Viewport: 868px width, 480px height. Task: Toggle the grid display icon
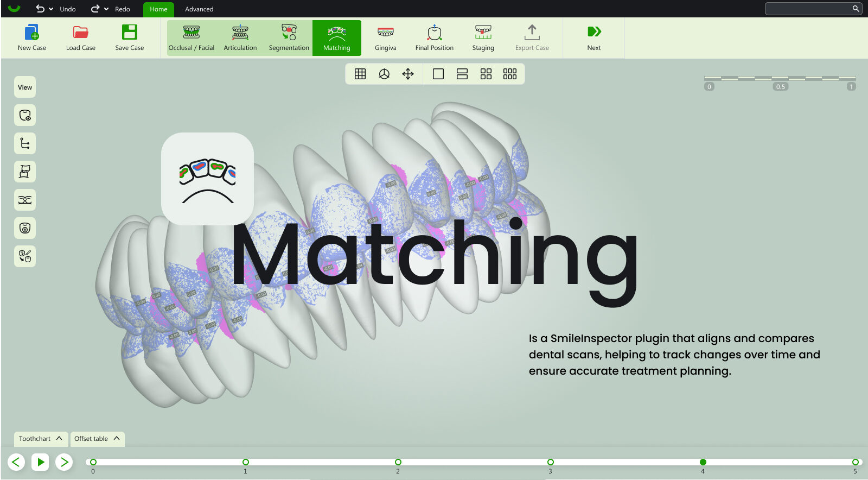[x=360, y=74]
